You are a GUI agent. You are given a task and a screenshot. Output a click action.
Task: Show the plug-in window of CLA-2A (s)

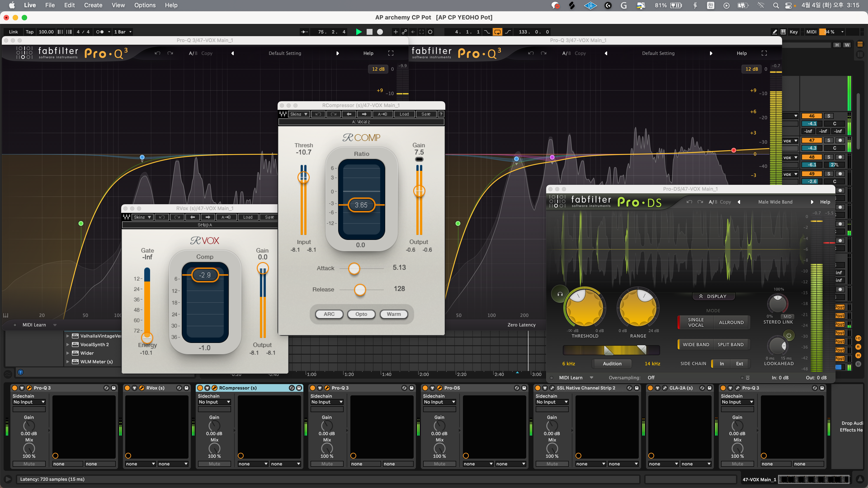(x=665, y=388)
